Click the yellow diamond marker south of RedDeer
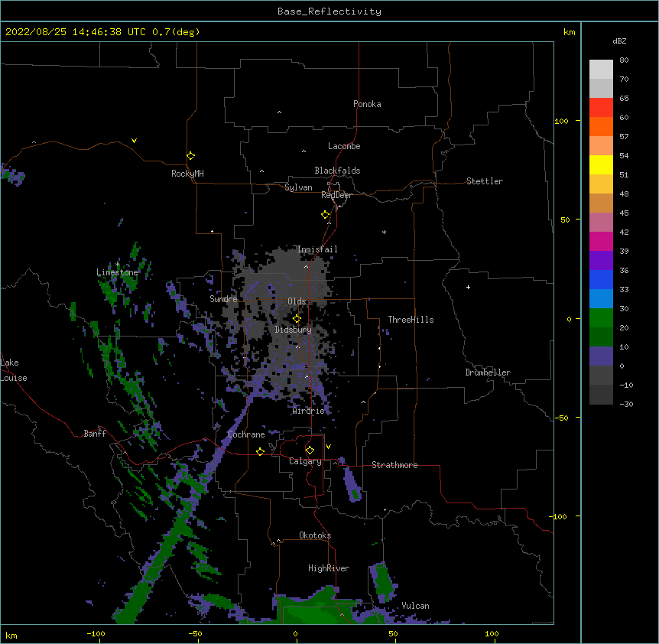This screenshot has width=659, height=644. (326, 215)
